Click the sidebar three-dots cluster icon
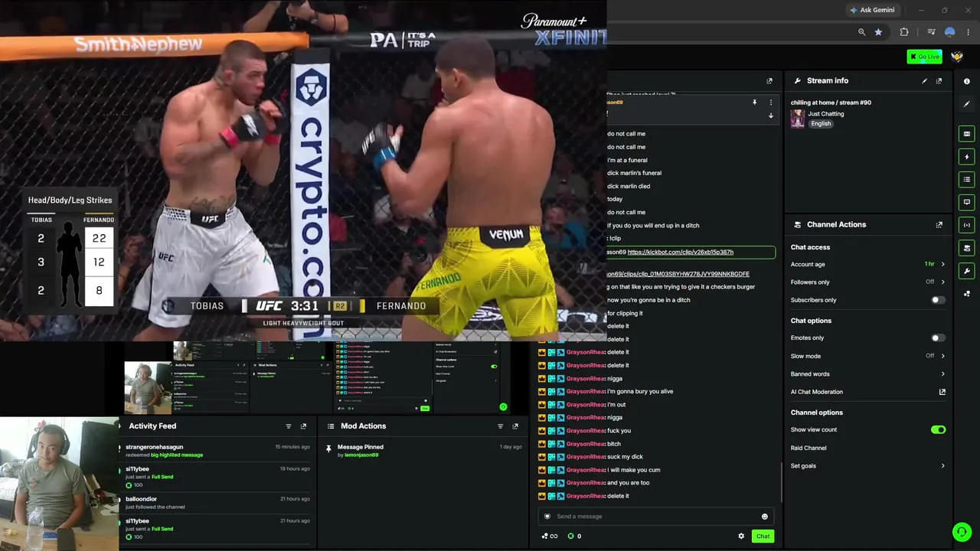Screen dimensions: 980x551 click(x=966, y=293)
